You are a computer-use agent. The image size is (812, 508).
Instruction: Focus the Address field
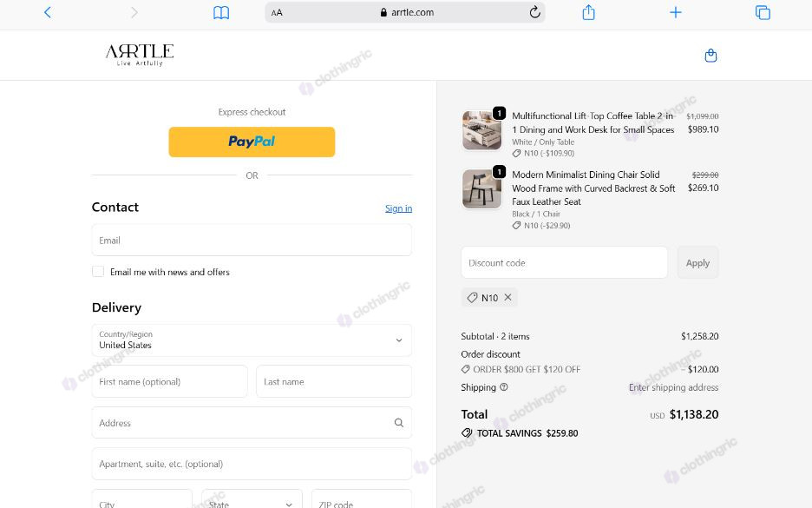[x=252, y=423]
